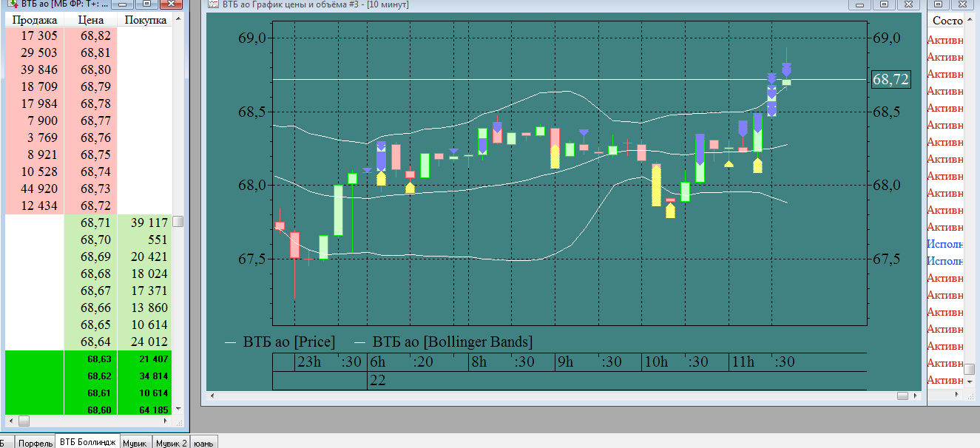Click sell volume 39 846
This screenshot has height=448, width=980.
click(x=35, y=69)
